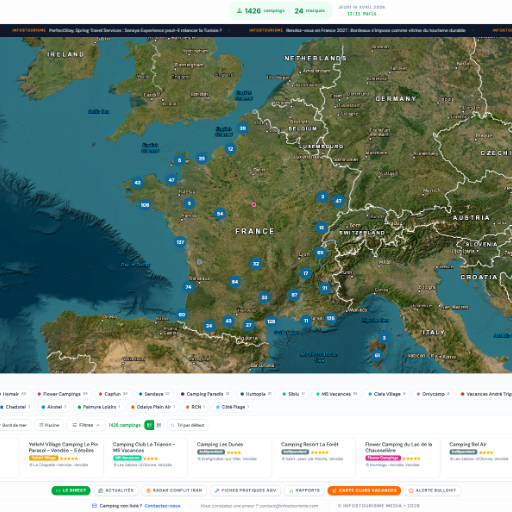Open the Tri par défaut sort dropdown
This screenshot has height=512, width=512.
coord(188,425)
